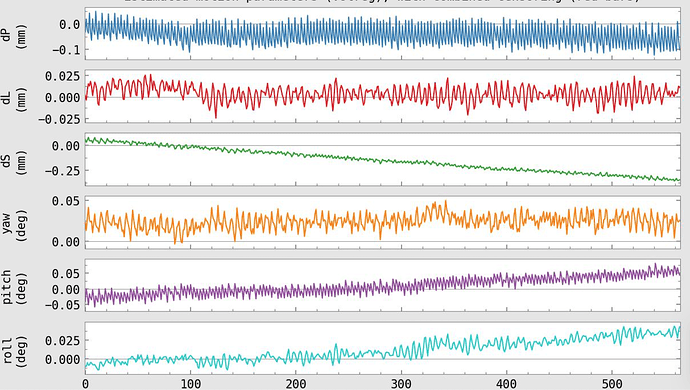Click x-axis tick label 200
Screen dimensions: 690x390
click(x=296, y=384)
